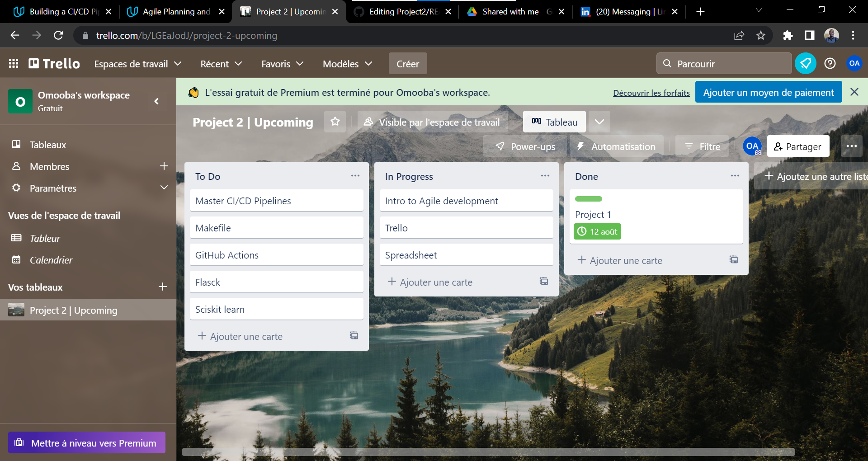Toggle the favorite star on Project 2
The width and height of the screenshot is (868, 461).
(335, 122)
